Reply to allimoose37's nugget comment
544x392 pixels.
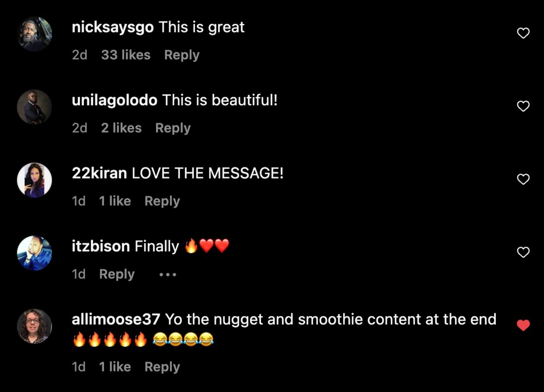click(x=162, y=367)
